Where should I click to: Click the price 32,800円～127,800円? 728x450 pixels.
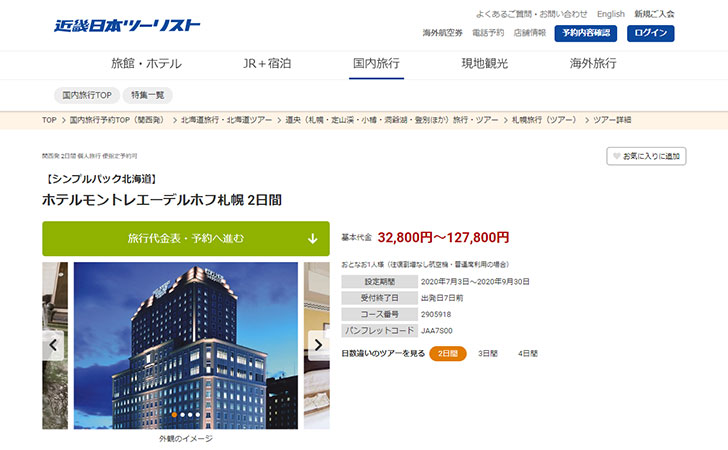pyautogui.click(x=443, y=238)
